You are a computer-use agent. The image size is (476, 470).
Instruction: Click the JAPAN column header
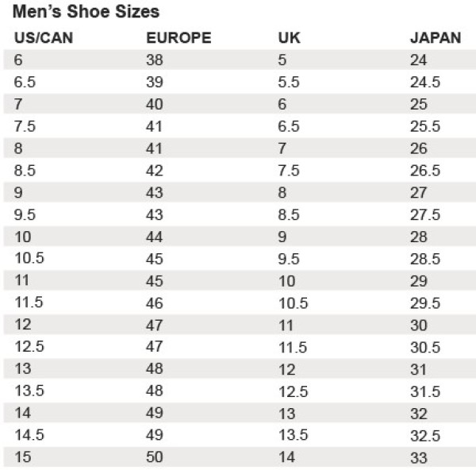[x=436, y=38]
